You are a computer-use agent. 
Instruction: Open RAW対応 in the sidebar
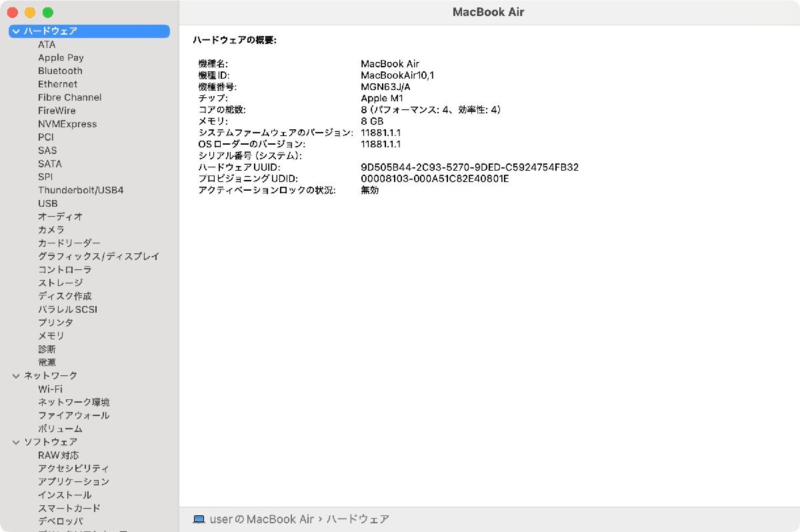(x=59, y=455)
